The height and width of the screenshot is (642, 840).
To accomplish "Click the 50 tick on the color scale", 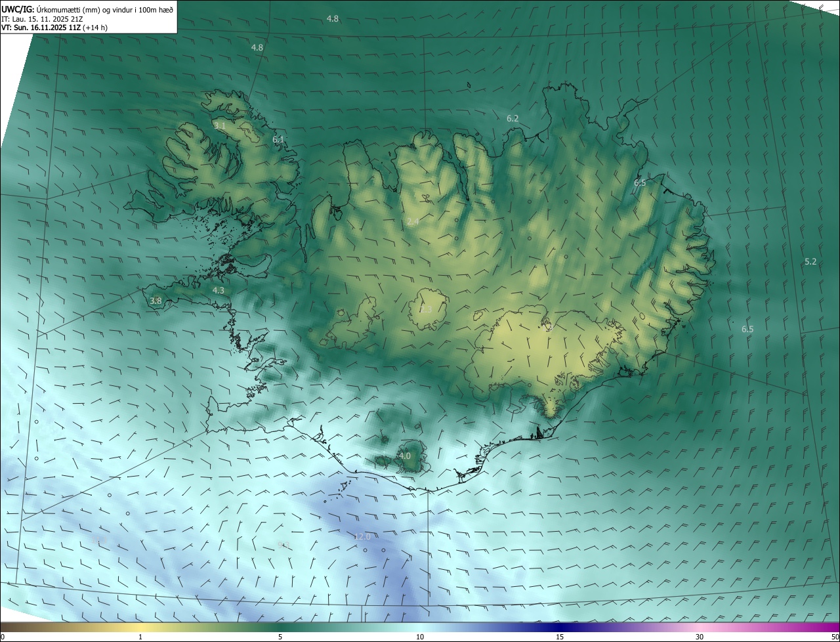I will pyautogui.click(x=834, y=637).
